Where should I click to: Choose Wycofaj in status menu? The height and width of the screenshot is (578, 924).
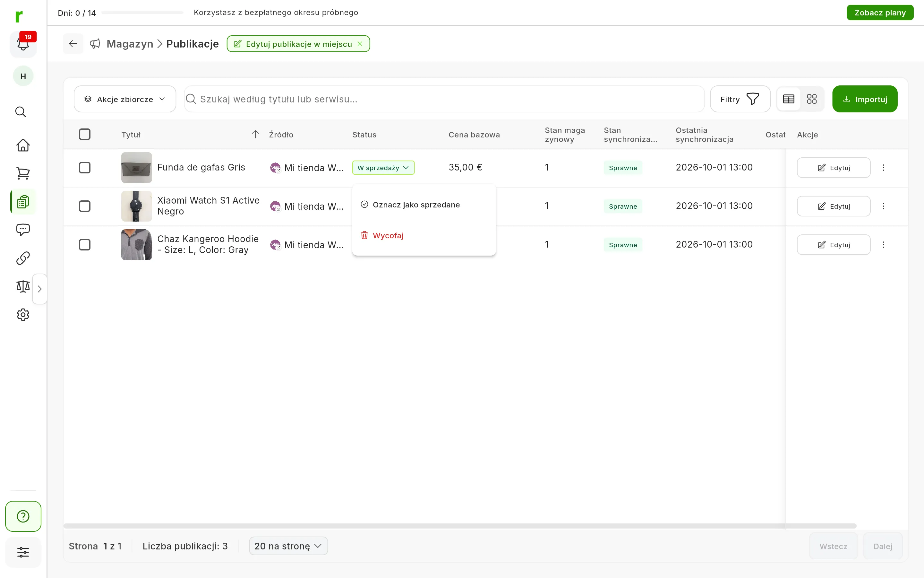(x=424, y=235)
